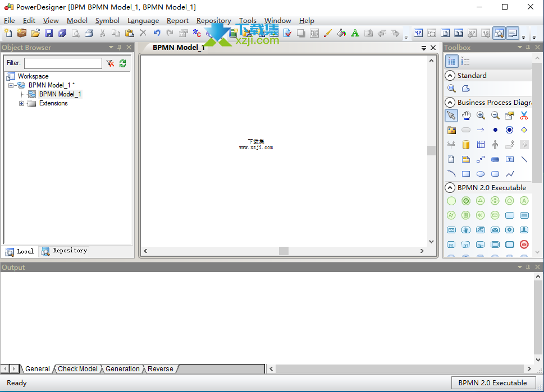This screenshot has width=544, height=392.
Task: Select the paintbrush icon in the toolbar
Action: point(327,33)
